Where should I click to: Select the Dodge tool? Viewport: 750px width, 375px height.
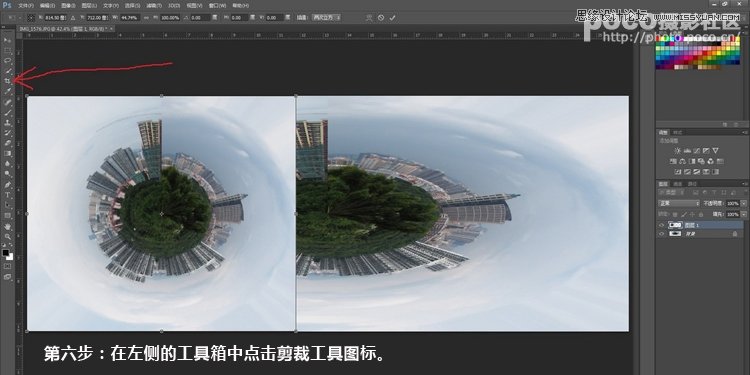click(8, 174)
